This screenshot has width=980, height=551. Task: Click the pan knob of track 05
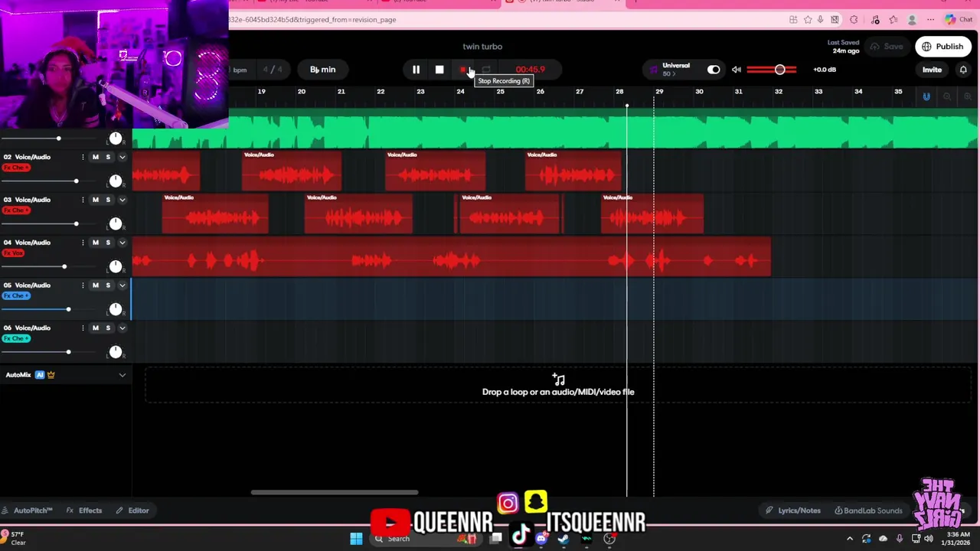click(x=115, y=309)
